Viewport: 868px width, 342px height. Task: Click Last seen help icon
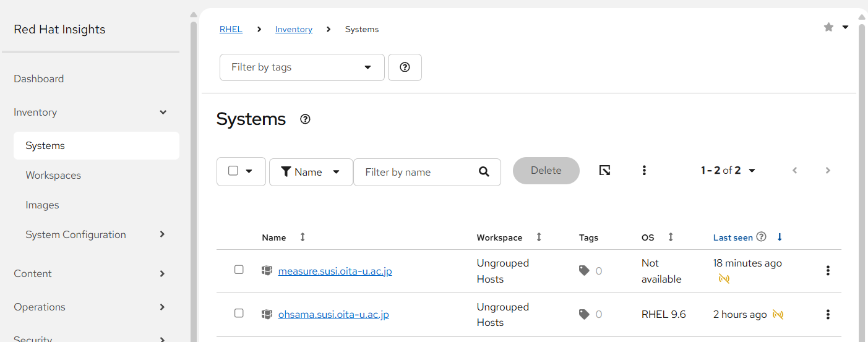pos(762,237)
